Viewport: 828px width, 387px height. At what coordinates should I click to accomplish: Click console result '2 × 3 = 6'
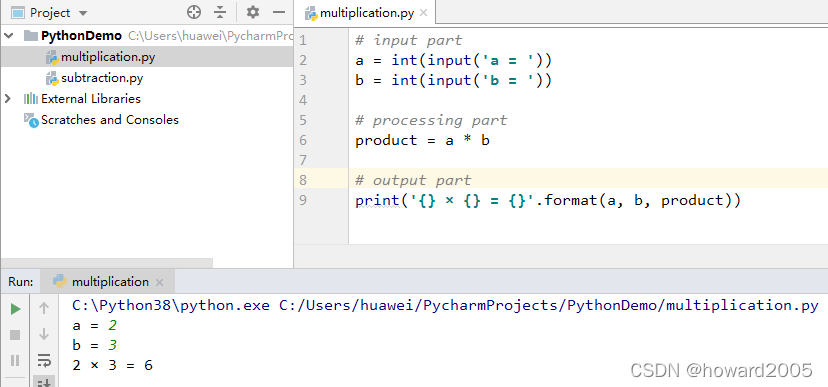pyautogui.click(x=112, y=365)
